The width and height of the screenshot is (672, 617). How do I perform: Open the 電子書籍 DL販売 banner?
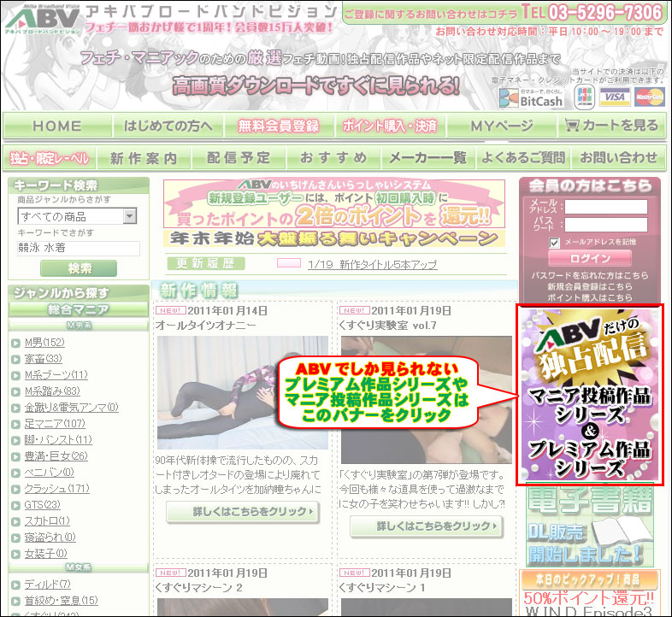[590, 526]
